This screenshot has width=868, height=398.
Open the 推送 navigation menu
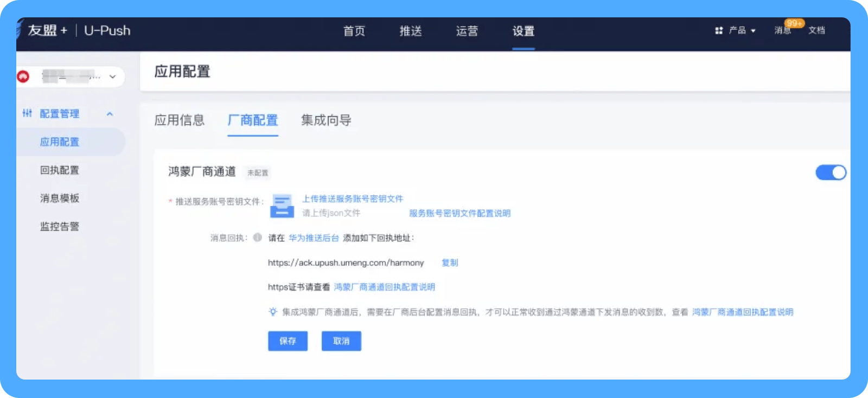coord(411,31)
